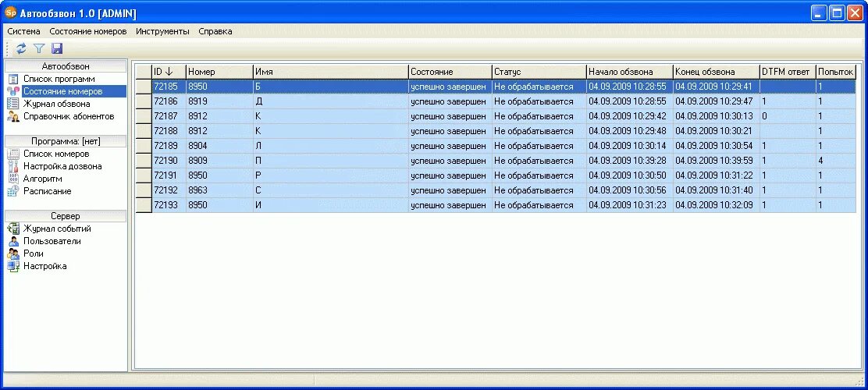
Task: Open Настройка дозвона in the sidebar
Action: (62, 166)
